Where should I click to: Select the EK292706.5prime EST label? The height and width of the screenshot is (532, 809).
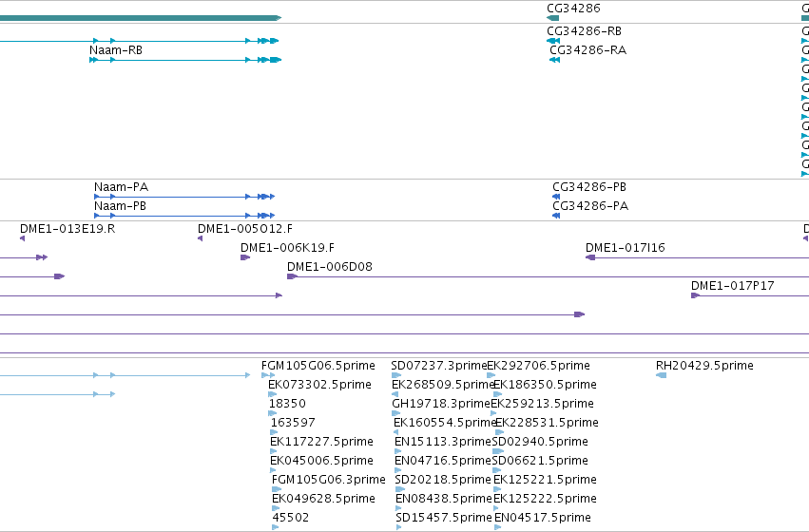point(539,366)
